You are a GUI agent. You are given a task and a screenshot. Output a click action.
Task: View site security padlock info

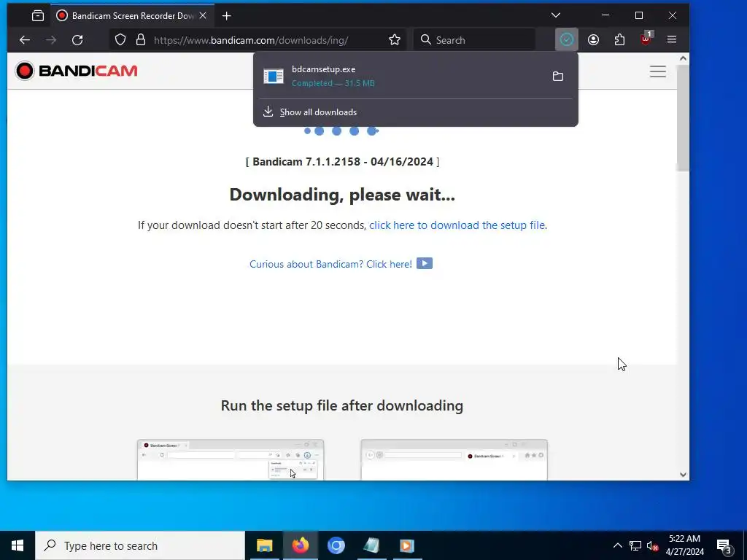pyautogui.click(x=141, y=39)
